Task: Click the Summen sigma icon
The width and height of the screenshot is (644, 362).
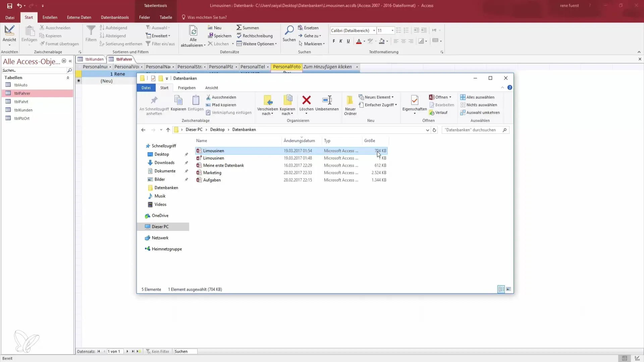Action: point(239,27)
